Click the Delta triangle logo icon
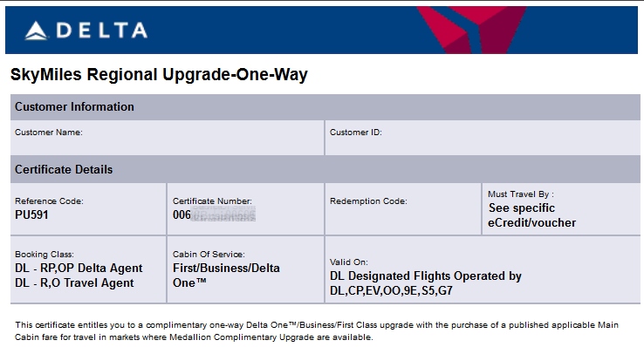The height and width of the screenshot is (347, 644). click(x=36, y=31)
